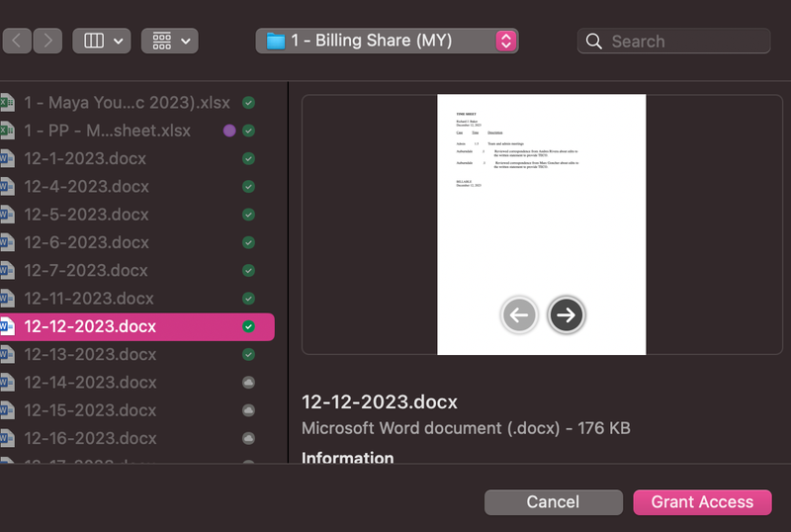Click synced checkmark badge for 12-13-2023.docx
This screenshot has width=791, height=532.
(x=249, y=354)
